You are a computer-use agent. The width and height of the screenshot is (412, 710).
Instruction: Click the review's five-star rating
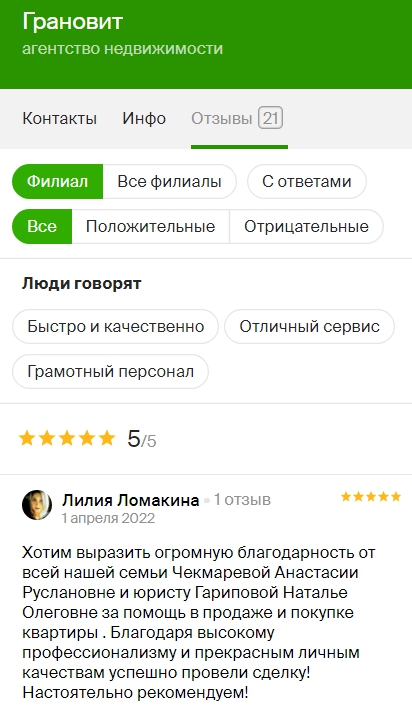pos(371,497)
